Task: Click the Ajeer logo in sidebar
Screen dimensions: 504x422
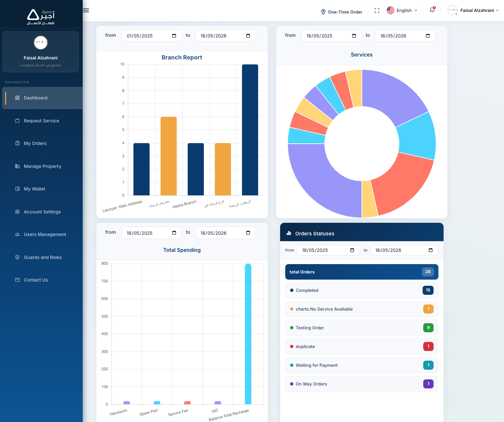Action: [41, 17]
